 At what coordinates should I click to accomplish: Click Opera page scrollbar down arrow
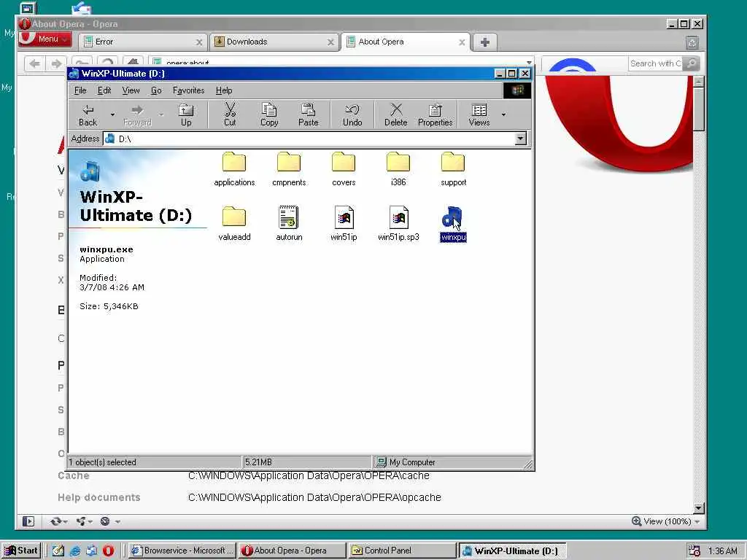click(698, 508)
